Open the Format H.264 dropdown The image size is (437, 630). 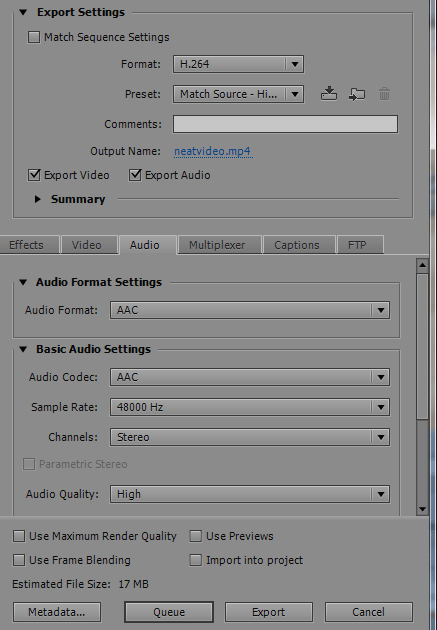pos(238,64)
